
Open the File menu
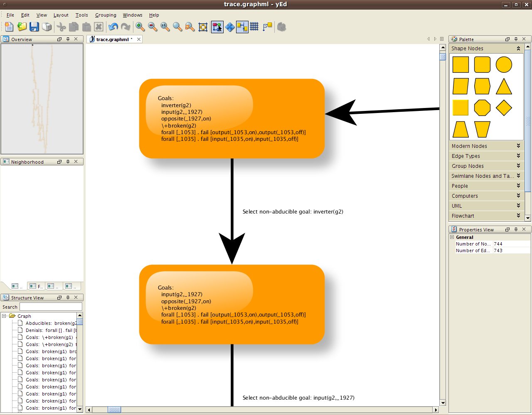tap(10, 15)
